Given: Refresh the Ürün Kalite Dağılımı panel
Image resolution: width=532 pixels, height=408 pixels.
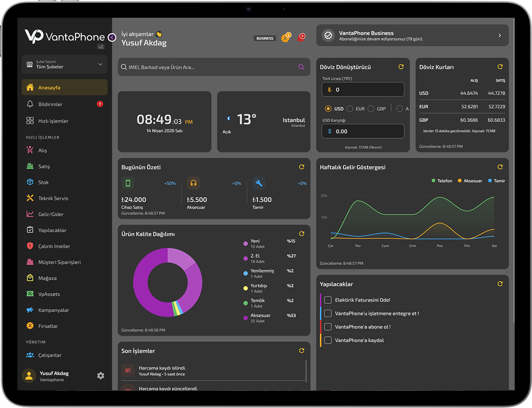Looking at the screenshot, I should point(301,234).
